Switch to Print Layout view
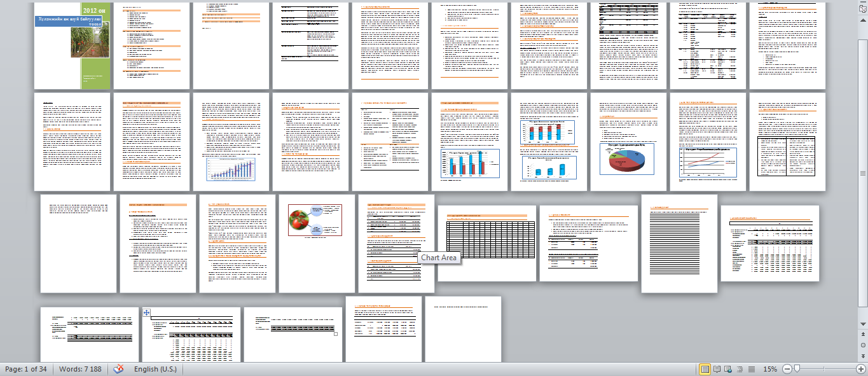Viewport: 868px width, 376px height. point(705,369)
